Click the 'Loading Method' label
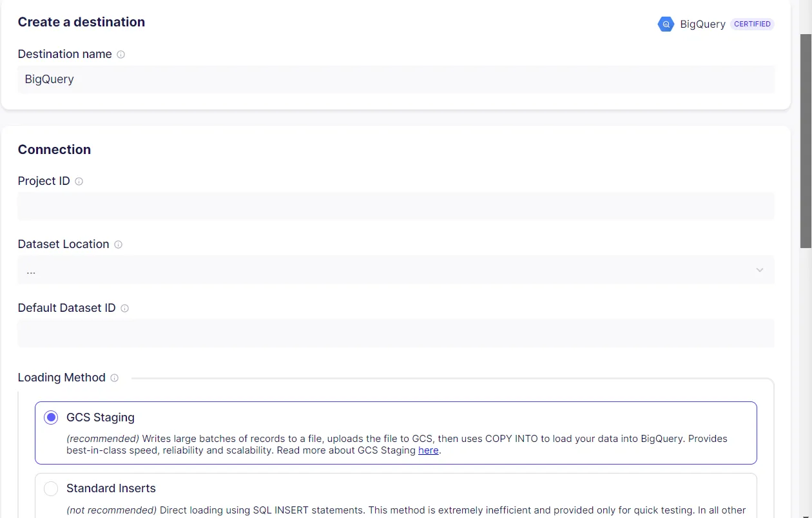This screenshot has width=812, height=518. point(61,378)
